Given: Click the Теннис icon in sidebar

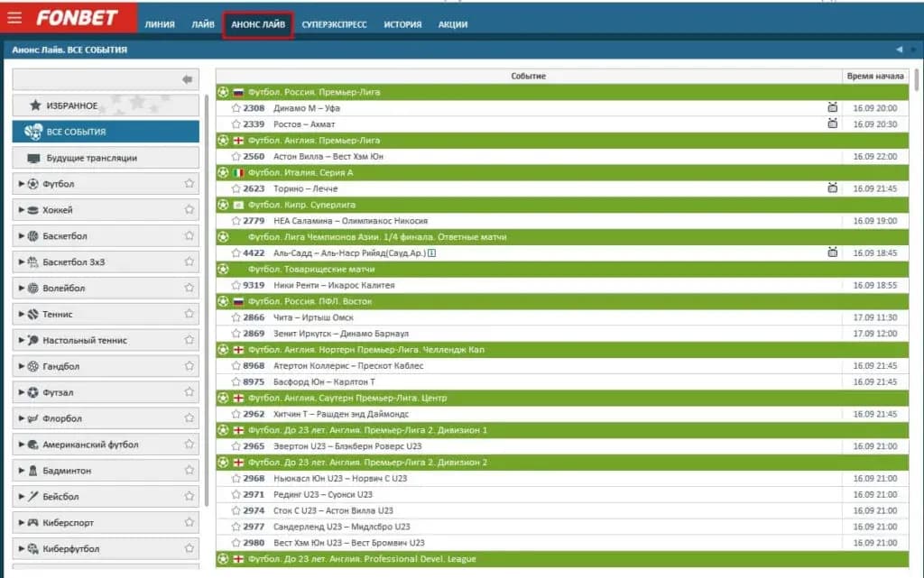Looking at the screenshot, I should [x=33, y=314].
